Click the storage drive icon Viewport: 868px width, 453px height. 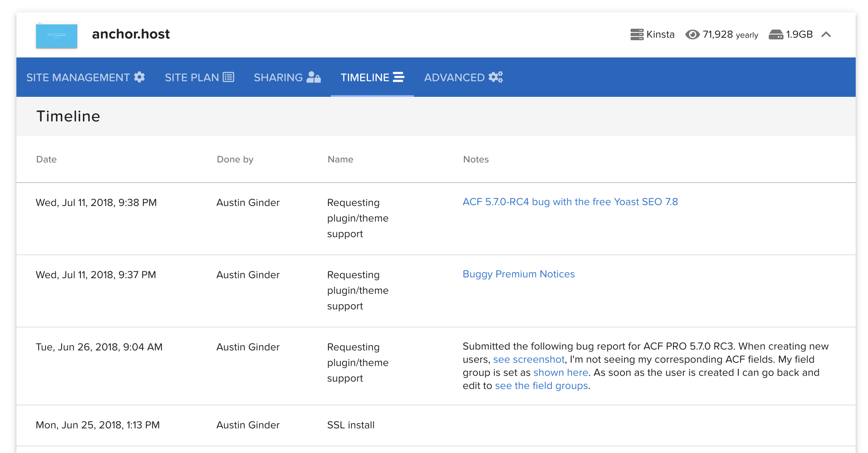click(x=776, y=34)
